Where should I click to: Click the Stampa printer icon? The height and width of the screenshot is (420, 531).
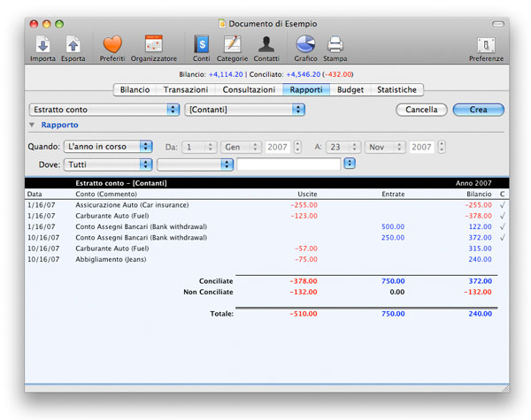(335, 43)
